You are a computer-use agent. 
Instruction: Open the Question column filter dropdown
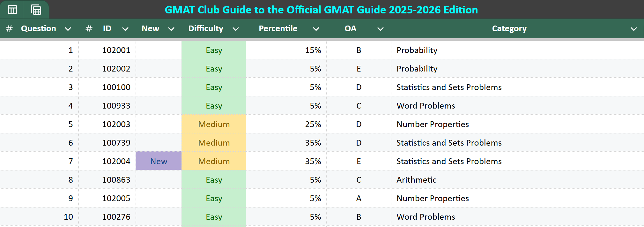[x=68, y=29]
